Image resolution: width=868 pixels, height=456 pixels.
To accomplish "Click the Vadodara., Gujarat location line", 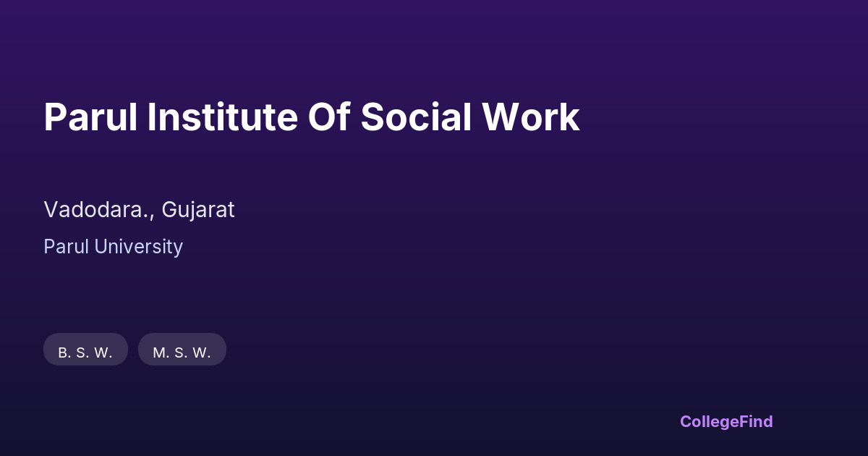I will (139, 210).
